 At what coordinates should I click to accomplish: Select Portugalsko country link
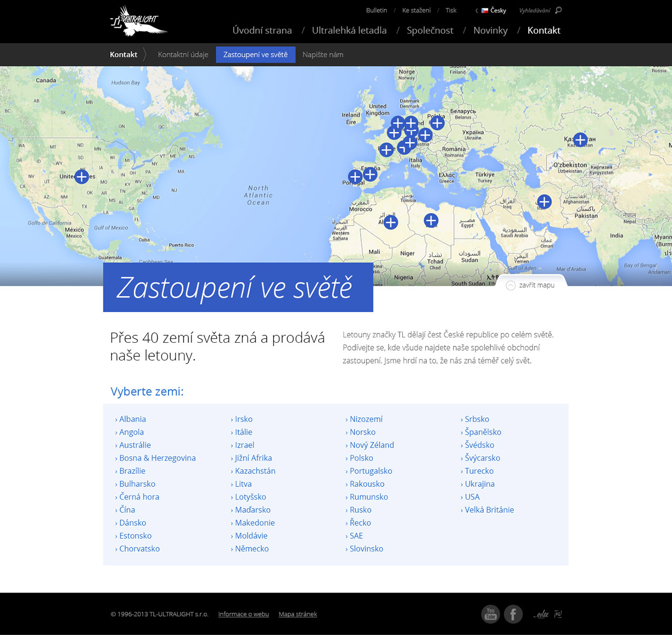tap(371, 471)
